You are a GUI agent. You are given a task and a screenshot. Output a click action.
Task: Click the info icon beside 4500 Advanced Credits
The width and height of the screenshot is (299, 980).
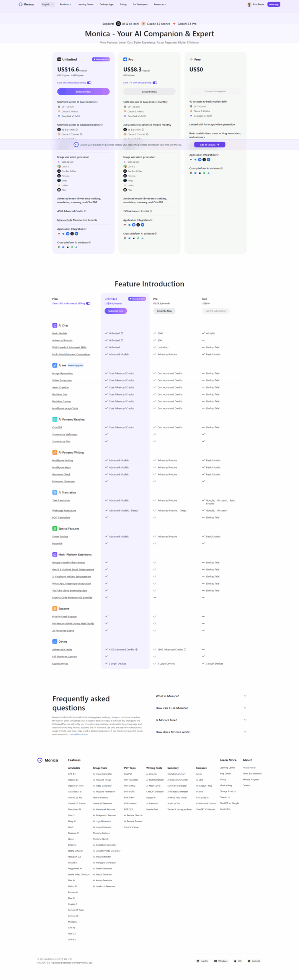(85, 211)
